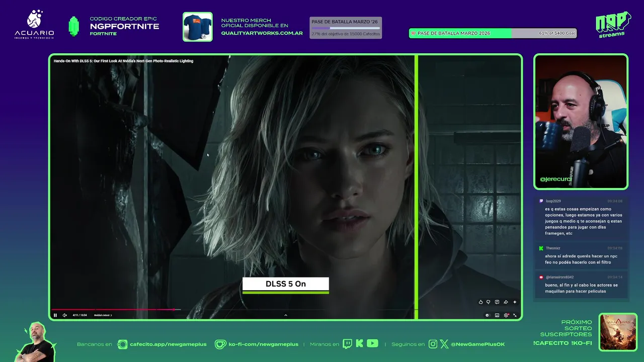Click the streamer avatar in bottom-left corner

click(35, 342)
